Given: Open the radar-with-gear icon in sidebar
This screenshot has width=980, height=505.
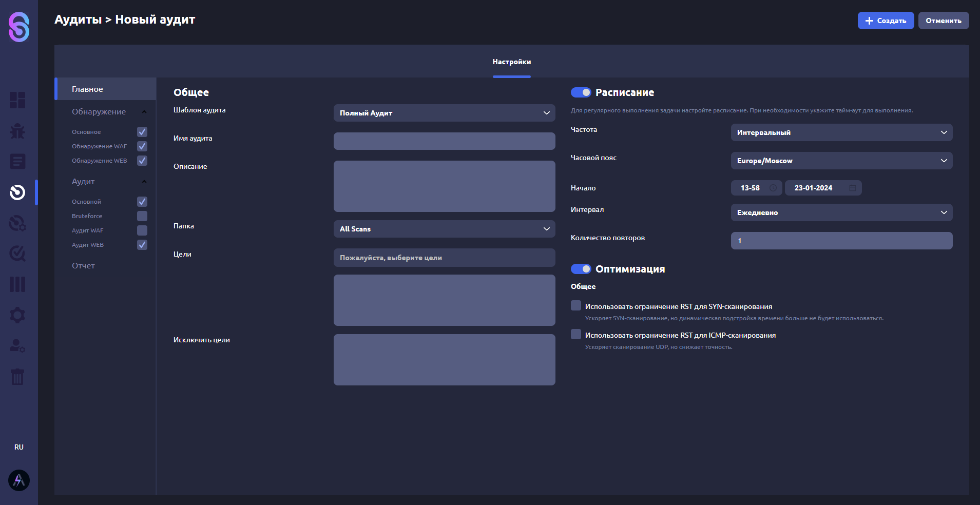Looking at the screenshot, I should point(17,223).
